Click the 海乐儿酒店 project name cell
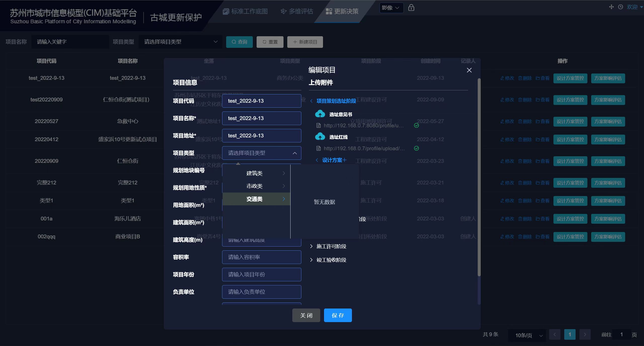 128,219
